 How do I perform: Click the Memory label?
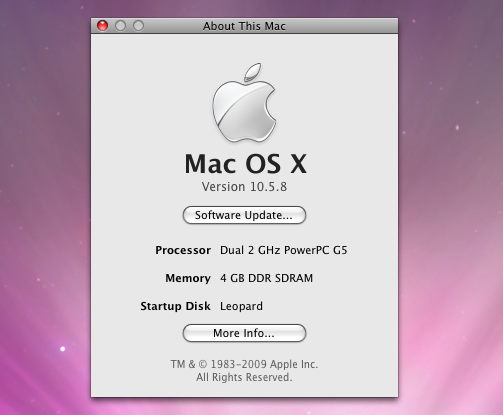tap(188, 278)
